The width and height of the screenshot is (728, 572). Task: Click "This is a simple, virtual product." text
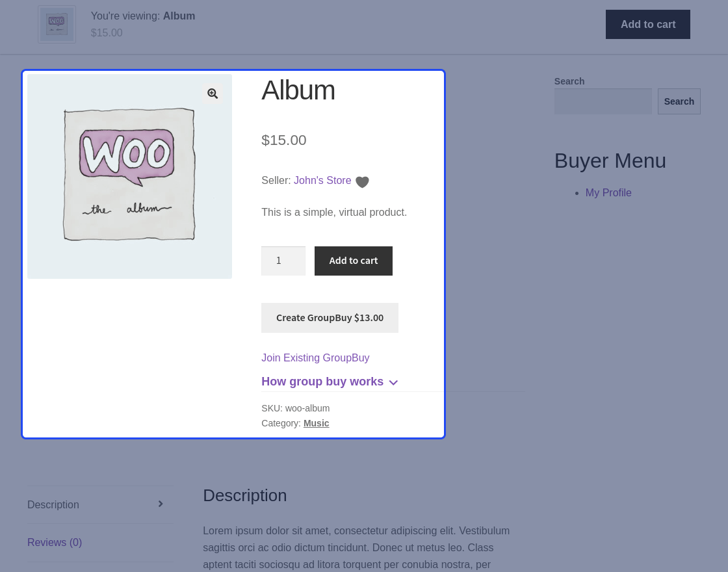click(334, 212)
